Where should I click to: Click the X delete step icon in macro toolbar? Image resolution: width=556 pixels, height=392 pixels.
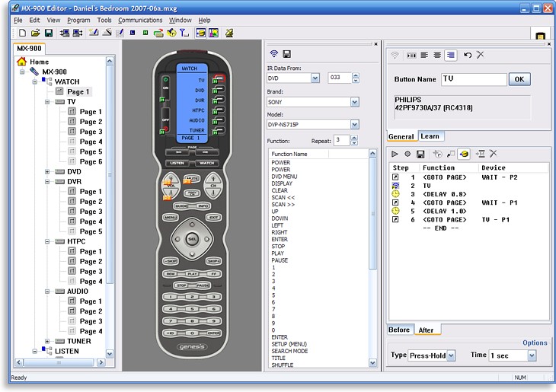pos(494,154)
